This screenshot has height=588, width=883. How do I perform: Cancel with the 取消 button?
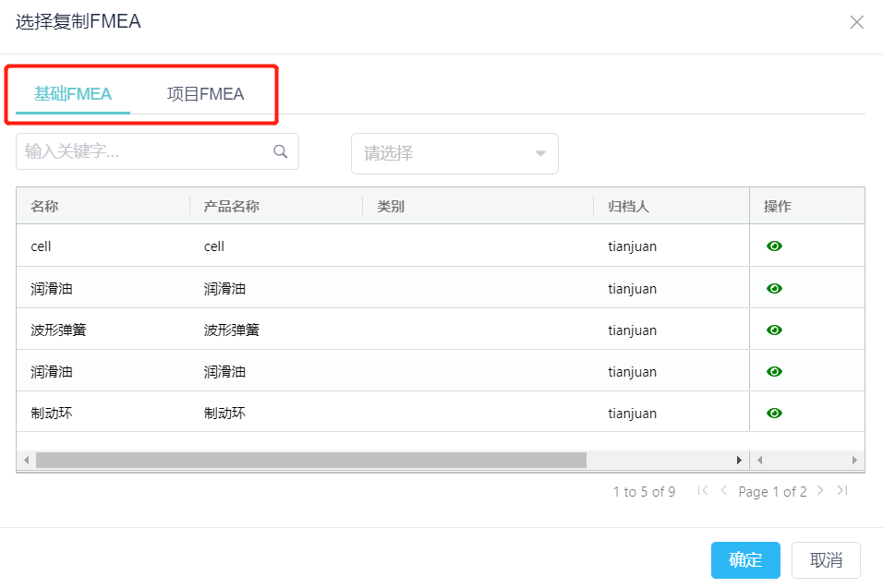point(826,560)
